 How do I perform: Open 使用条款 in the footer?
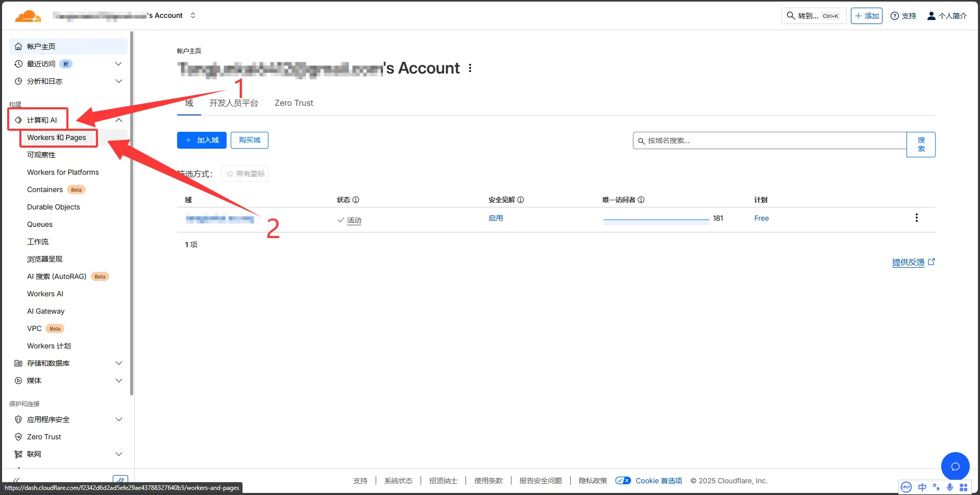coord(488,481)
